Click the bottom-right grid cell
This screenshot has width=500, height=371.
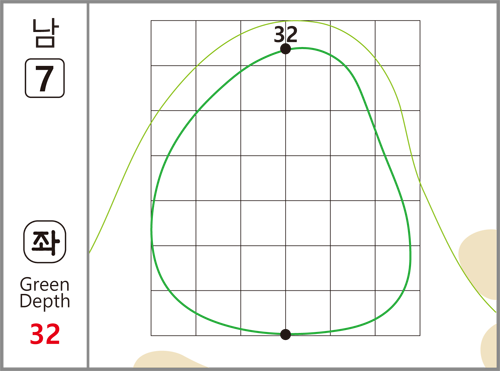[x=398, y=313]
